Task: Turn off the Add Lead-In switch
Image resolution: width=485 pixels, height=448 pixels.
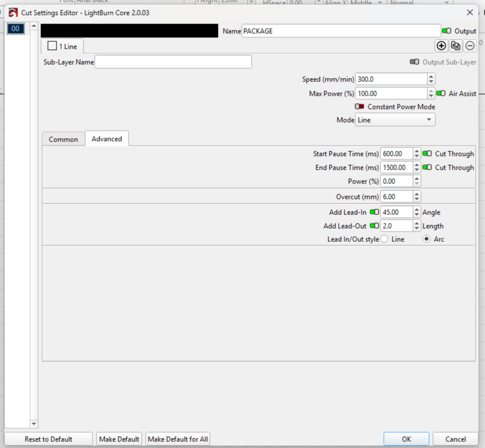Action: coord(374,212)
